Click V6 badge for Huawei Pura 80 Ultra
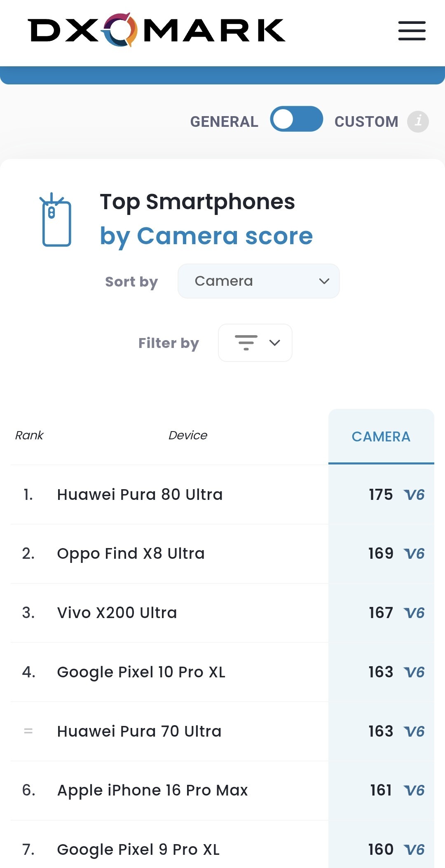The width and height of the screenshot is (445, 868). (x=414, y=495)
